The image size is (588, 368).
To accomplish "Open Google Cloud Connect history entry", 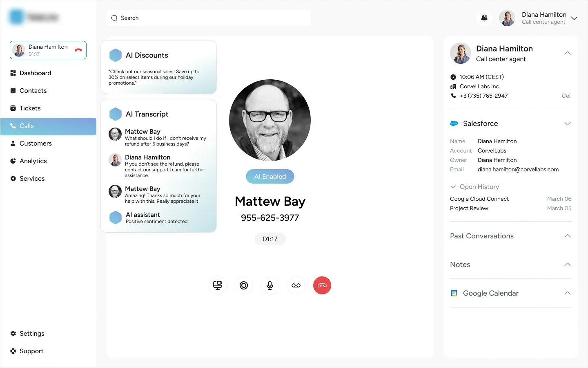I will pos(479,199).
